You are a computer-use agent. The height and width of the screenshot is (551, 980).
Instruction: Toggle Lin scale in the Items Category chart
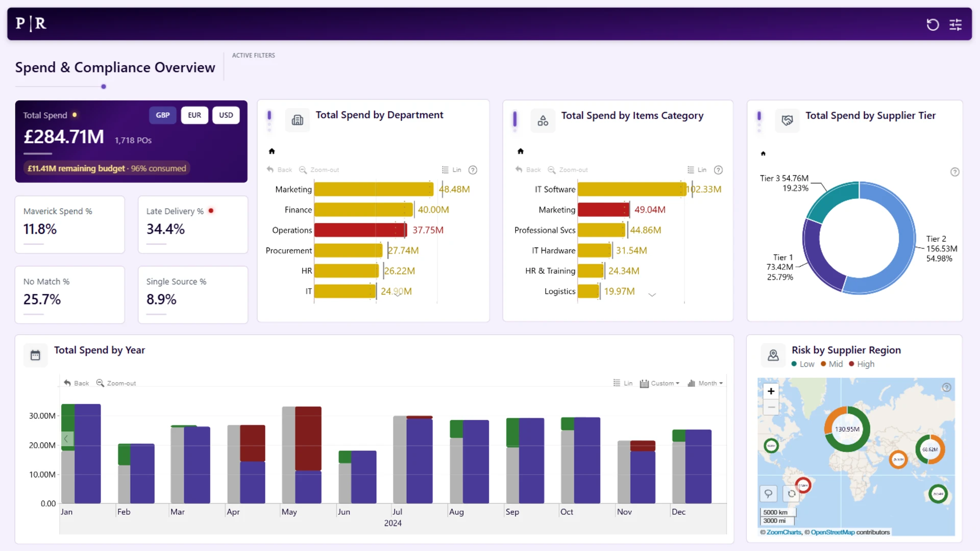pos(697,170)
